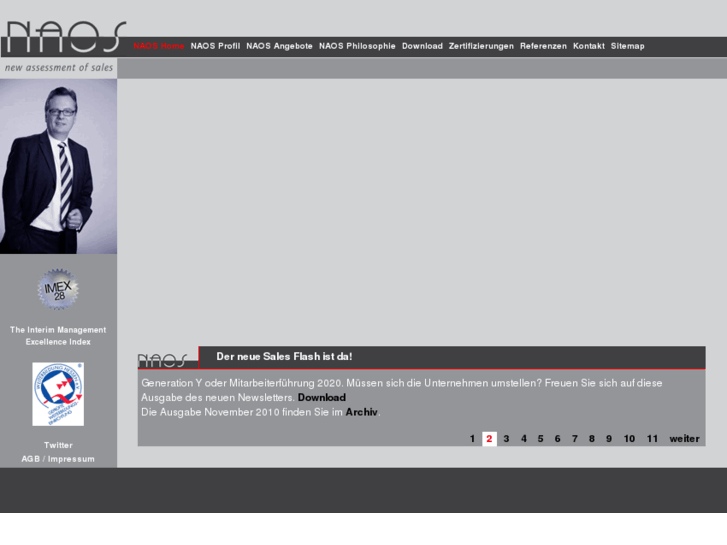Follow the Twitter link in sidebar
This screenshot has height=545, width=727.
(x=58, y=445)
